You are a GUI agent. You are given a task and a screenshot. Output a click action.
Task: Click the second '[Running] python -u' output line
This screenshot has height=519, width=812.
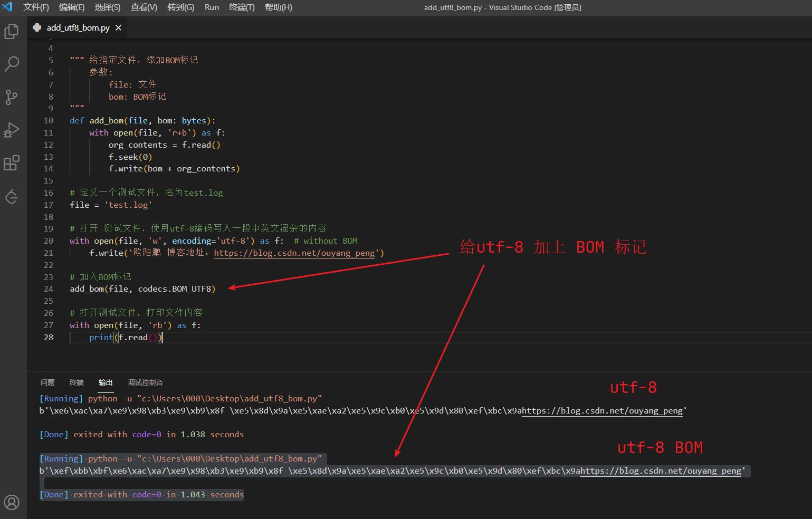pos(180,459)
